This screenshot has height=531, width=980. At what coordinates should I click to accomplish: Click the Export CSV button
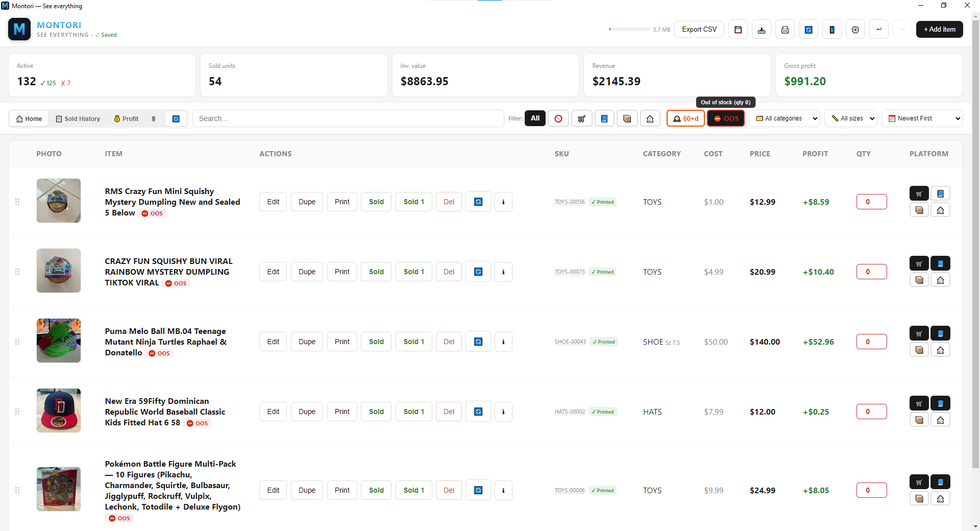699,30
